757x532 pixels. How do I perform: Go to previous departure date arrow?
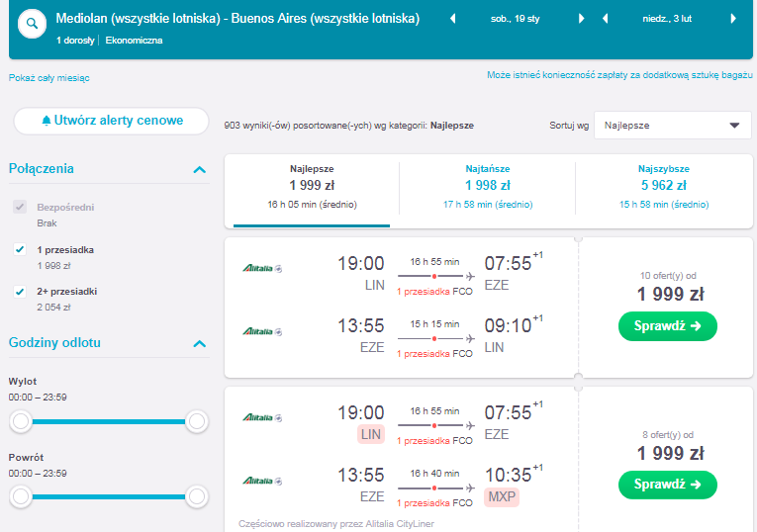point(453,19)
